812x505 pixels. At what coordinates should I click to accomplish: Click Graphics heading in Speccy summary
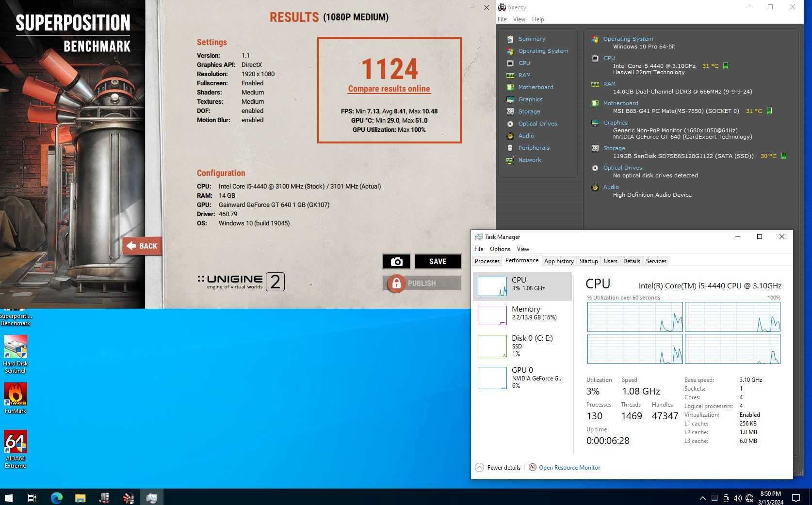(615, 123)
